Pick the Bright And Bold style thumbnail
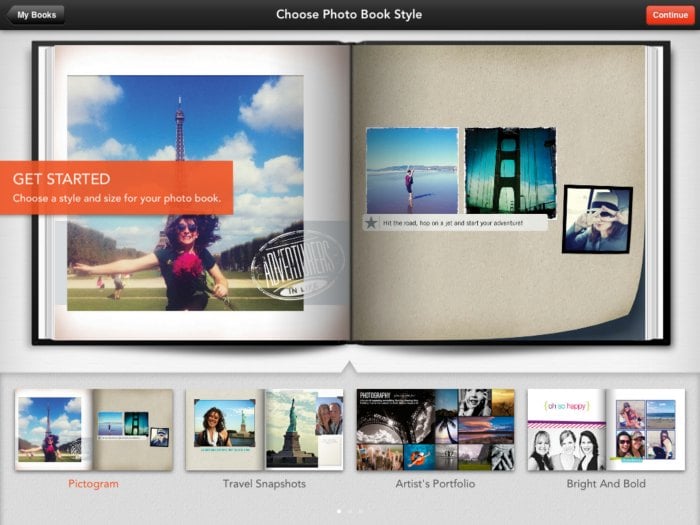This screenshot has height=525, width=700. click(x=606, y=429)
